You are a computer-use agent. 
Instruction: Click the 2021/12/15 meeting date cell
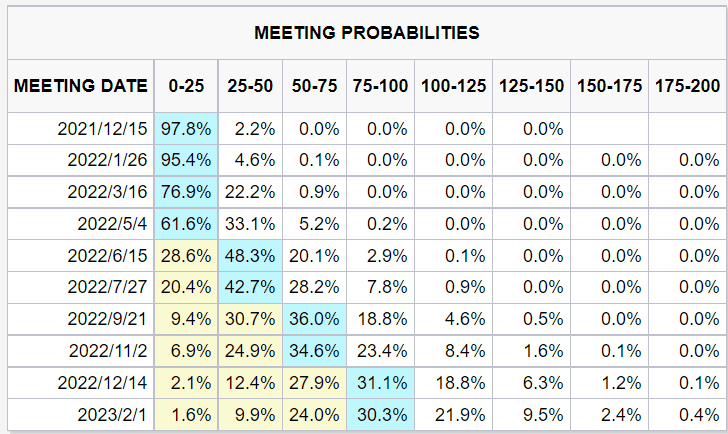105,129
